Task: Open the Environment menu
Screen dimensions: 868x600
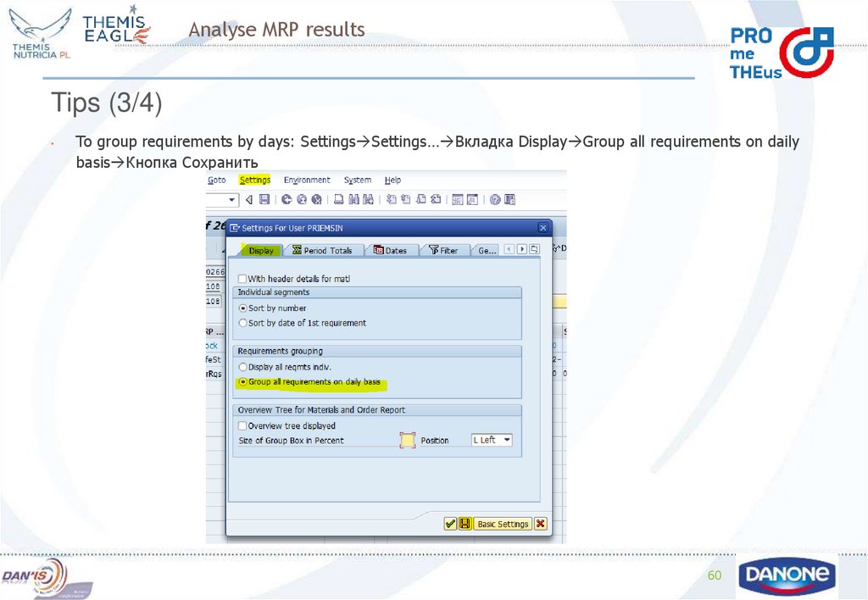Action: pyautogui.click(x=309, y=180)
